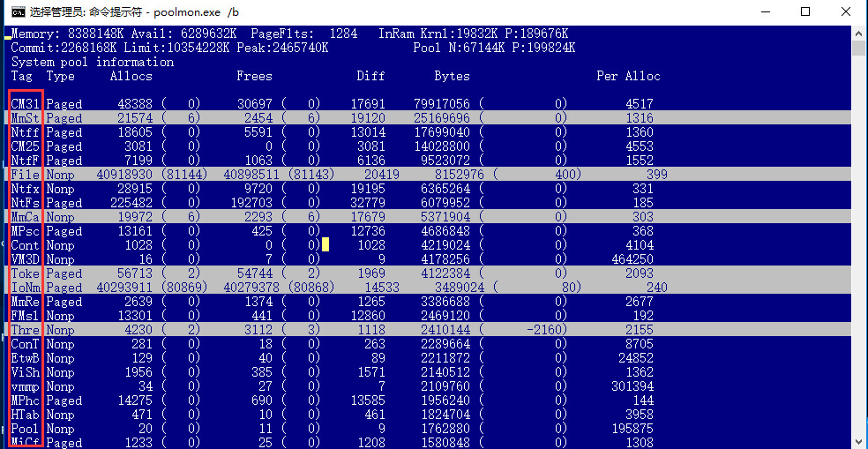Click the yellow selection cursor block
868x449 pixels.
click(x=325, y=245)
